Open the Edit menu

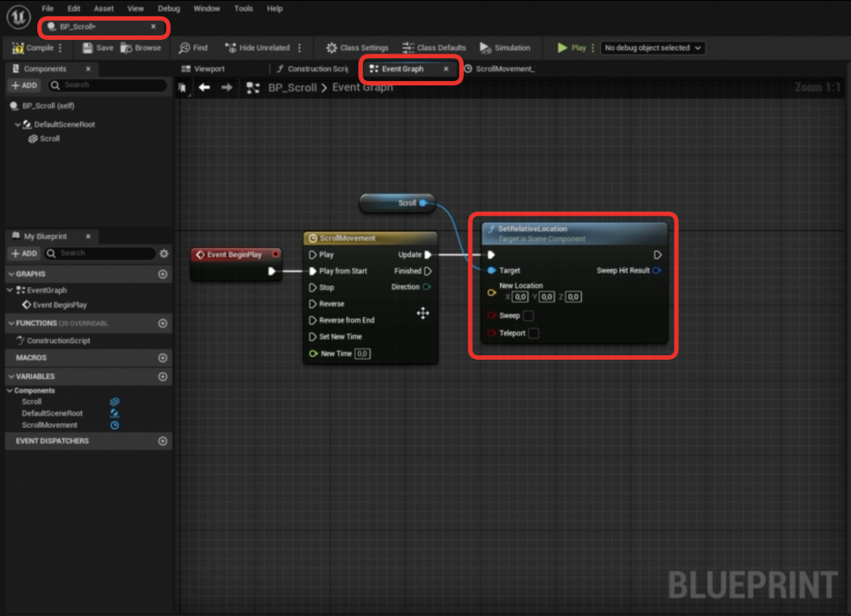click(74, 9)
